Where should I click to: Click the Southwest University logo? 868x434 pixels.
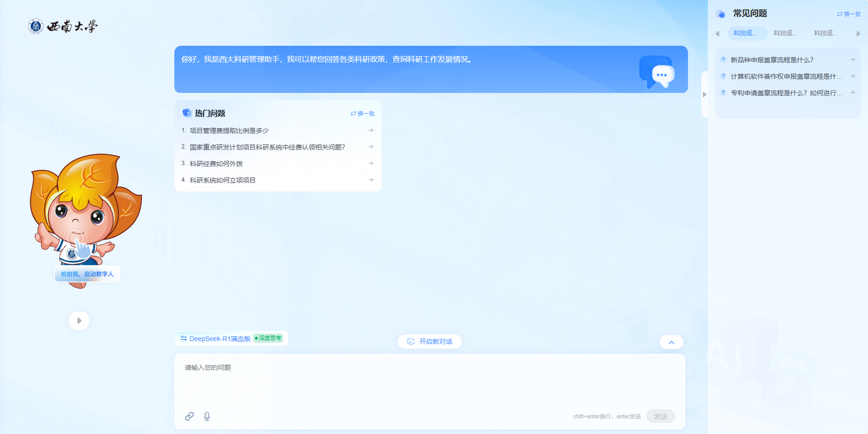pyautogui.click(x=63, y=26)
